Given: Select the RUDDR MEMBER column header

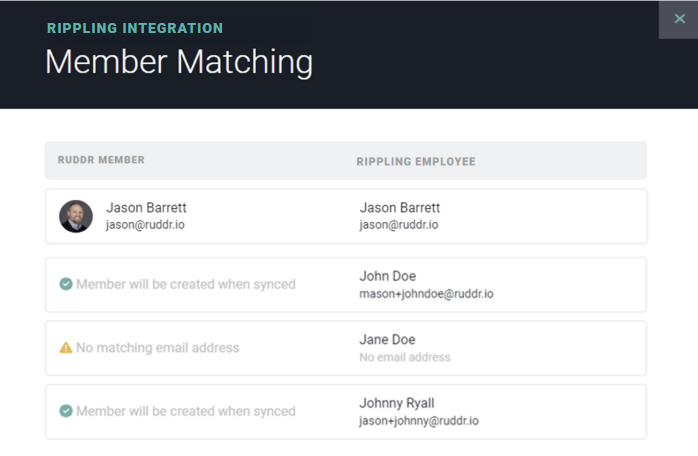Looking at the screenshot, I should [101, 160].
